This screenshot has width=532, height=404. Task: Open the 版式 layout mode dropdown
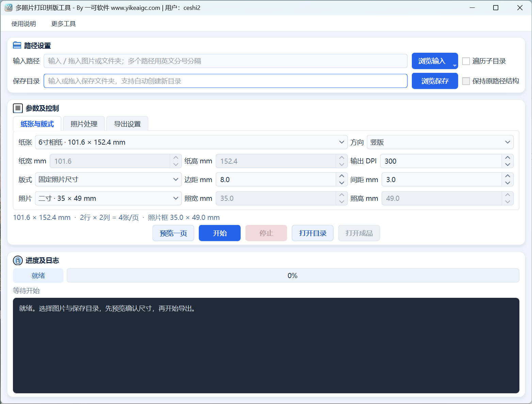coord(108,179)
